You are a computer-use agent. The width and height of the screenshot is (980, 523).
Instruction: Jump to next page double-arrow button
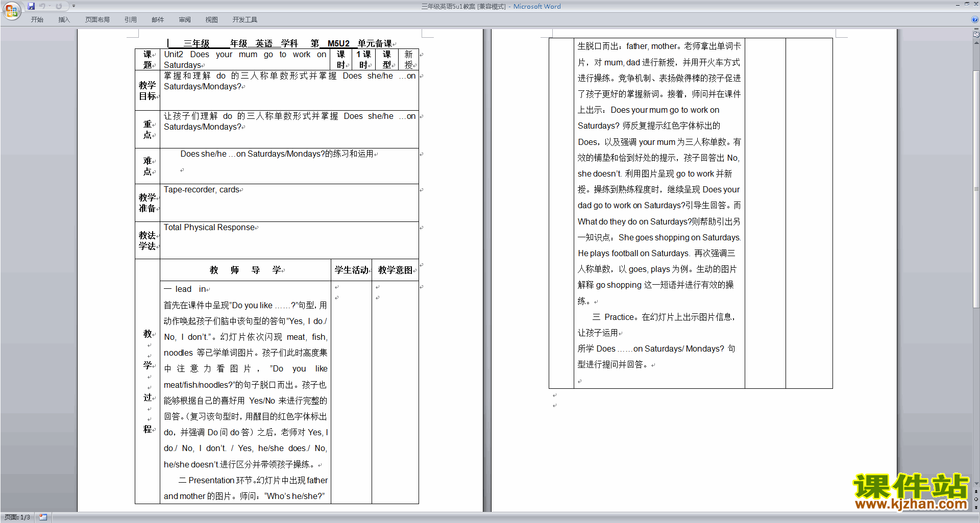click(976, 507)
